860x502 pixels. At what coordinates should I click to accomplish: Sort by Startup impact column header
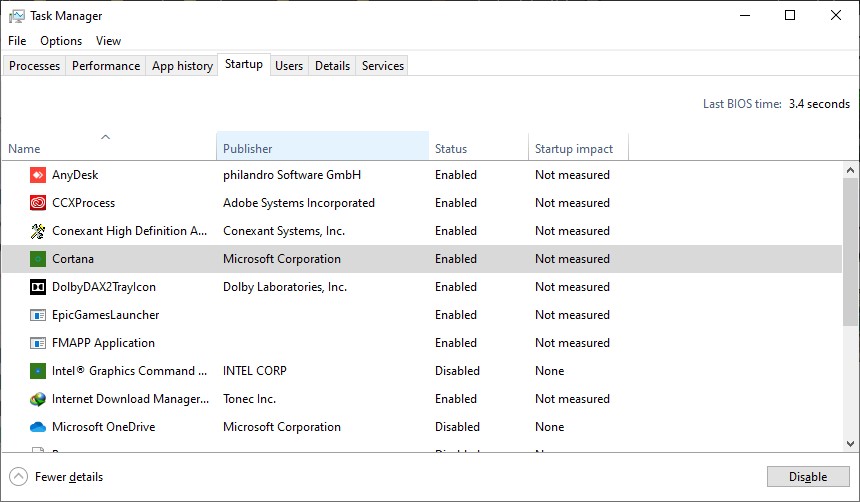coord(578,146)
